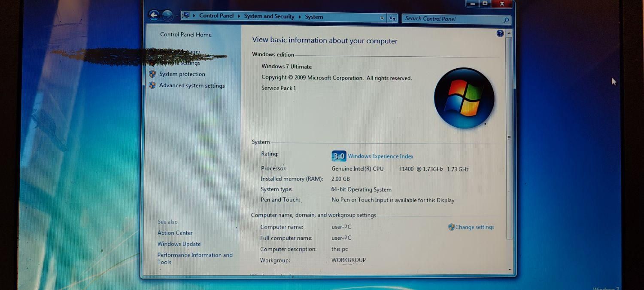The image size is (644, 290).
Task: Click the "user-PC" value beside Computer name
Action: click(x=341, y=227)
